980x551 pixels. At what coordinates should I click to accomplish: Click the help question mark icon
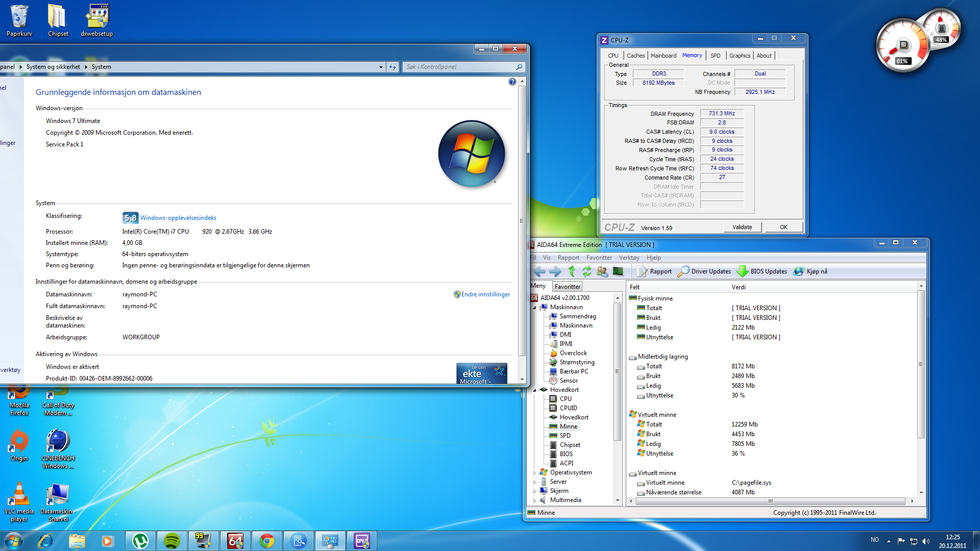[x=512, y=82]
